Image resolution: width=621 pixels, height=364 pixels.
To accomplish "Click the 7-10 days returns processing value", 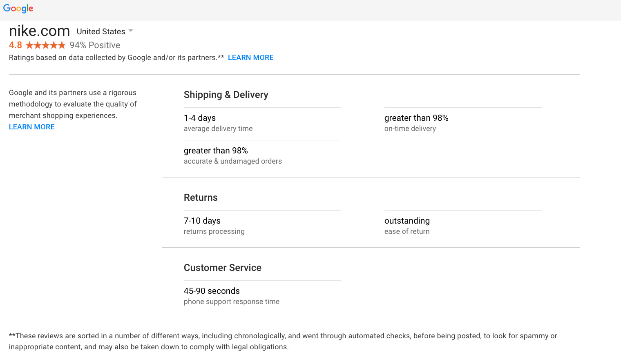I will coord(202,221).
